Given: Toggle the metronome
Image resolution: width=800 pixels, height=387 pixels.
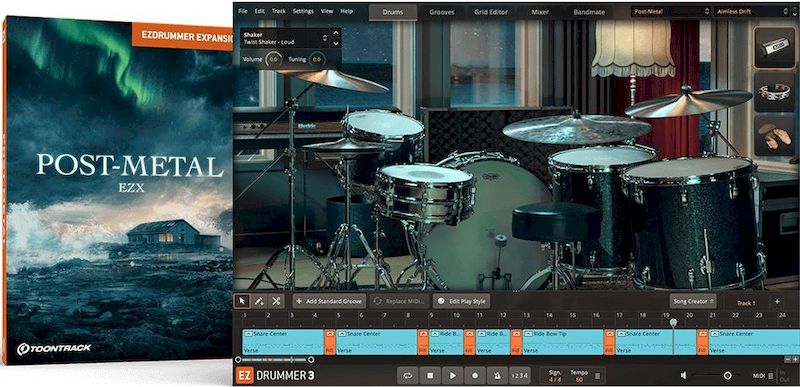Looking at the screenshot, I should point(497,375).
